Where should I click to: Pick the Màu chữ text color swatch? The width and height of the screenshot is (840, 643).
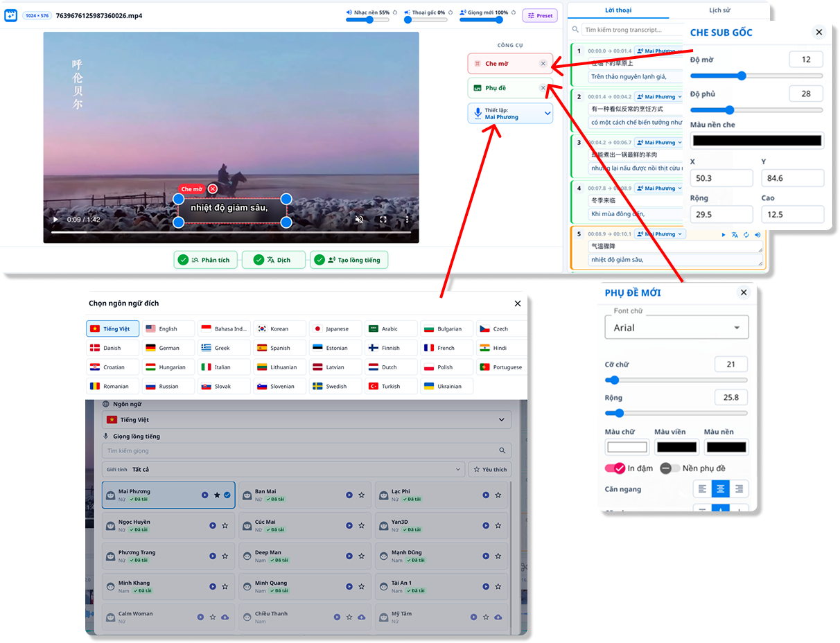point(627,447)
